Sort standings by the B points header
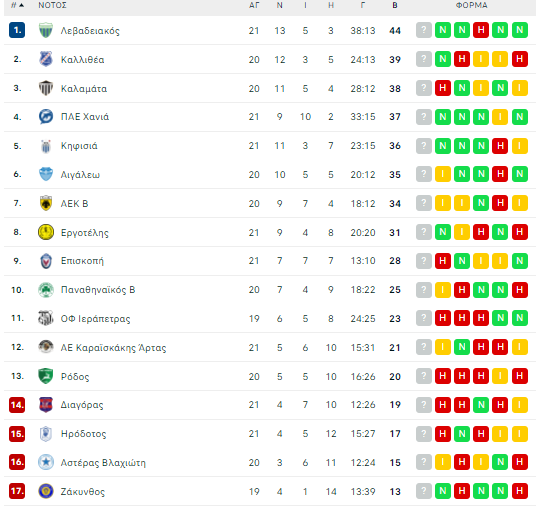This screenshot has width=538, height=506. pyautogui.click(x=395, y=5)
